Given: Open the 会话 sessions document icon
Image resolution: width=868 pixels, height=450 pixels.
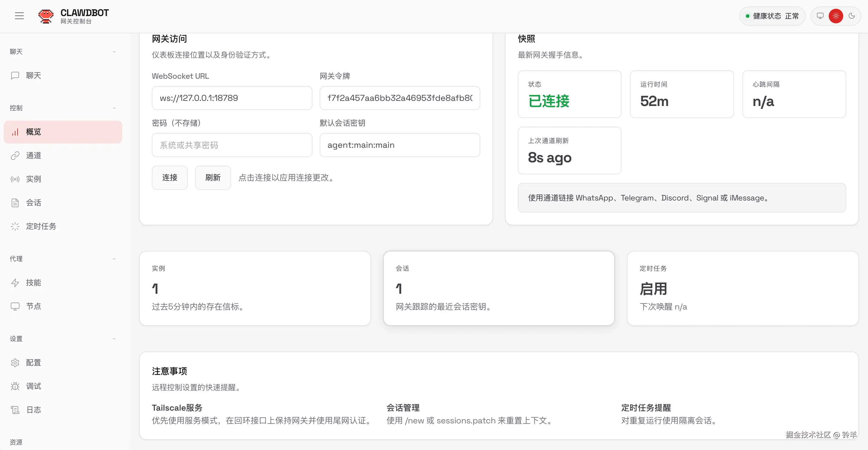Looking at the screenshot, I should pos(15,203).
